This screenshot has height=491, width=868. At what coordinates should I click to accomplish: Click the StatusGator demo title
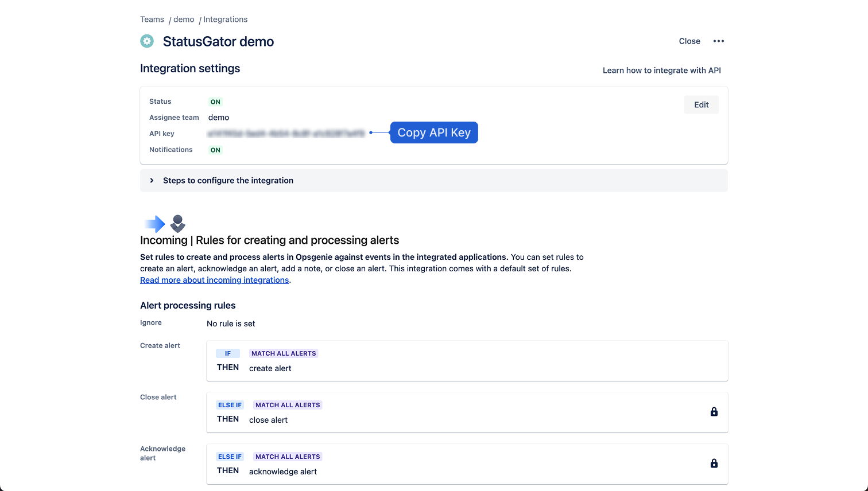[x=218, y=41]
